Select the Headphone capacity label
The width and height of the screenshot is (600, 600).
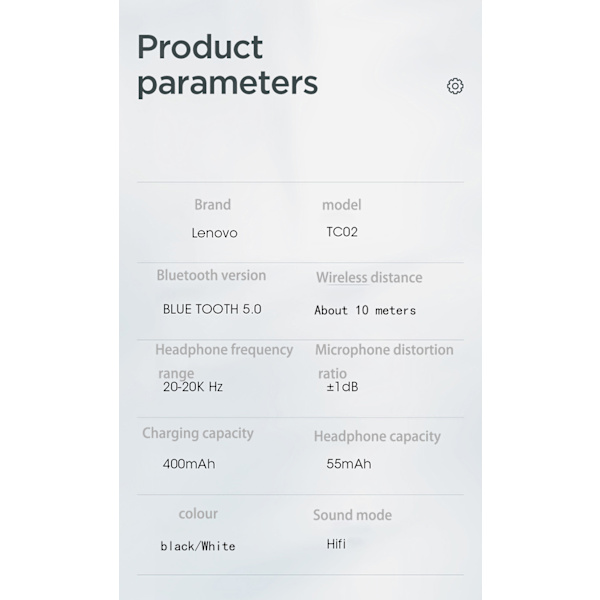coord(377,437)
